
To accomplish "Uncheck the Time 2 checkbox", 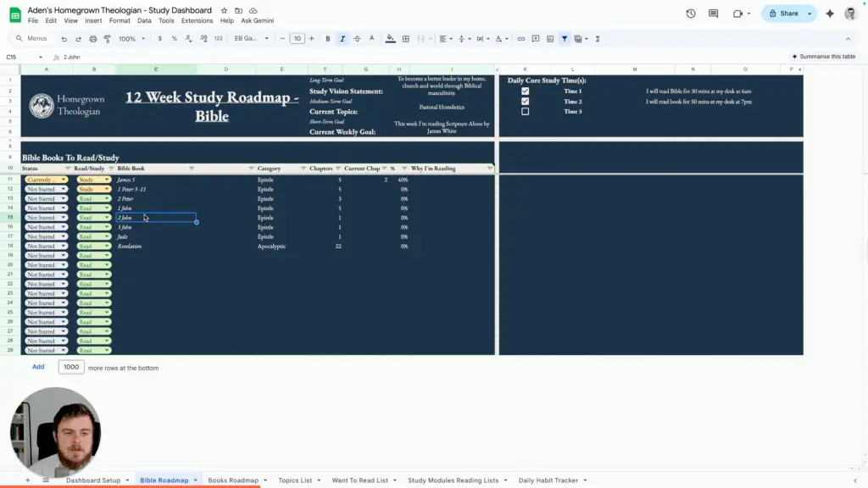I will [526, 101].
